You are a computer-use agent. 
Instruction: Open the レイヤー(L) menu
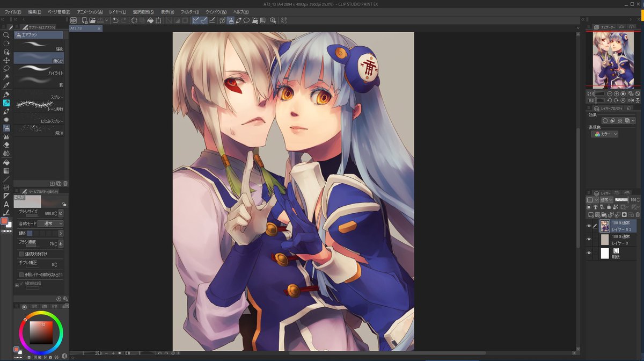tap(118, 12)
